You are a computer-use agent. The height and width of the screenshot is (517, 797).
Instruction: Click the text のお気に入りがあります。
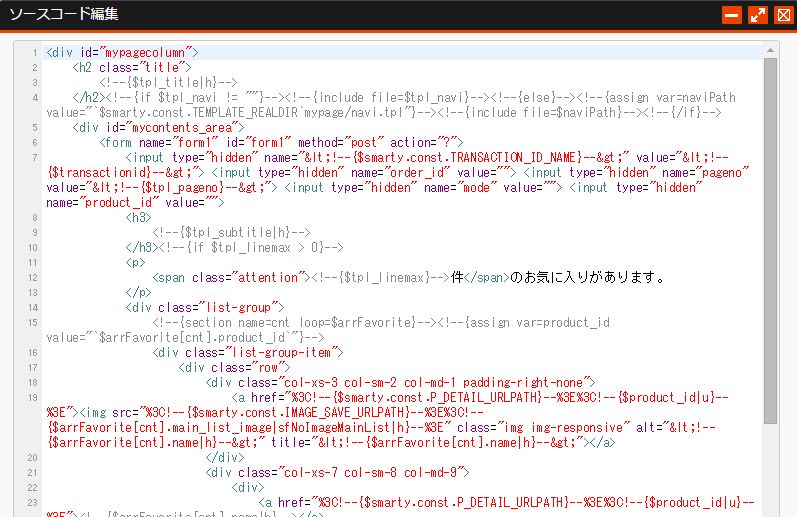(587, 278)
